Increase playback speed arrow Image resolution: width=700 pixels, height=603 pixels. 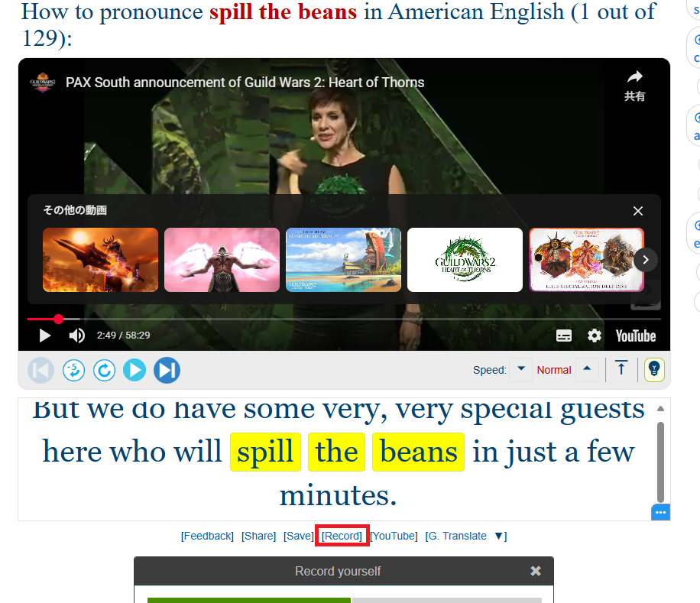(587, 370)
